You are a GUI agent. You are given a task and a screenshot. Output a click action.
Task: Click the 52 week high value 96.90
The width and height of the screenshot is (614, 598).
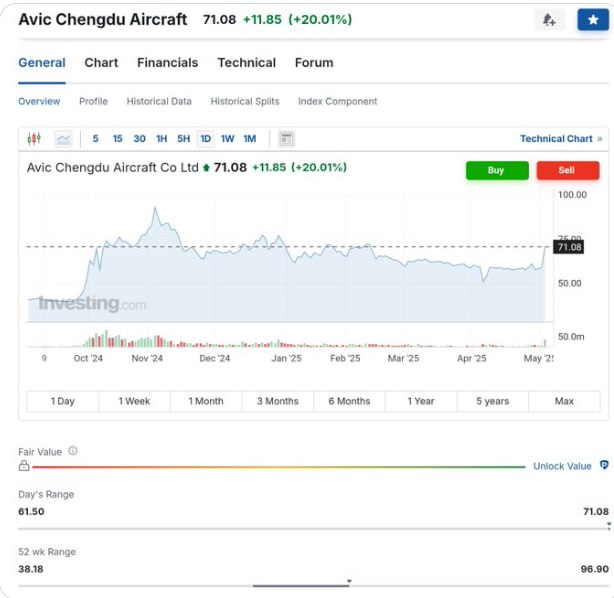pos(594,569)
